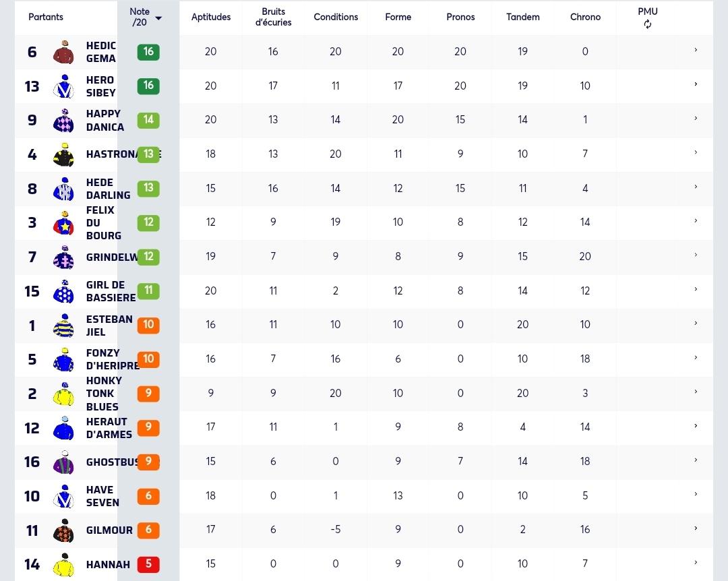Click the PMU refresh icon
728x581 pixels.
pyautogui.click(x=648, y=25)
